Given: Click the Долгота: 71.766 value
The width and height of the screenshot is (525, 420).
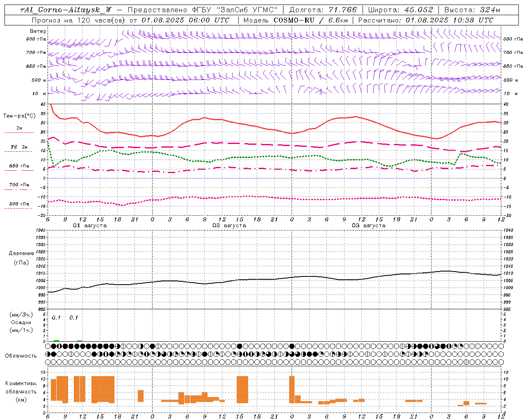Looking at the screenshot, I should pos(323,10).
